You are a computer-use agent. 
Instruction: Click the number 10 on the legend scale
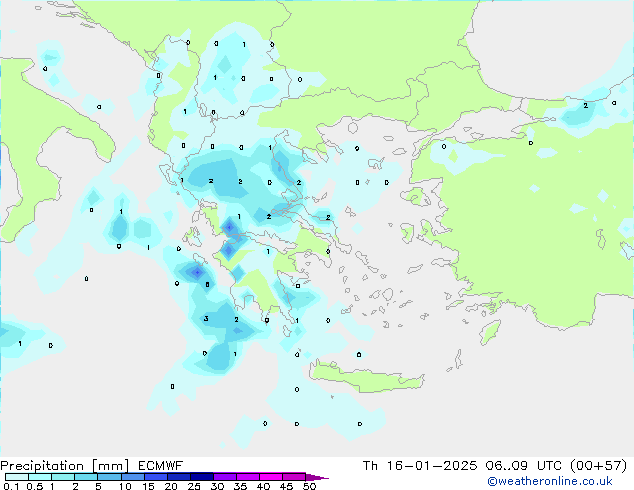click(124, 486)
